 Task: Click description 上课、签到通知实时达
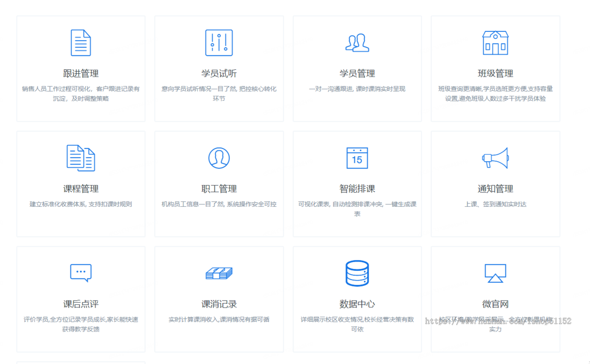click(x=495, y=204)
